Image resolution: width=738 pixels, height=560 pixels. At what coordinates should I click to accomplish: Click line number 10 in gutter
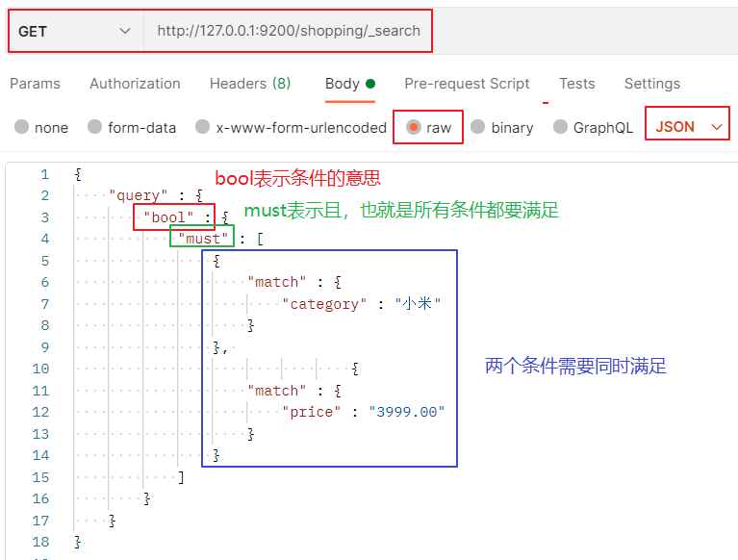click(x=40, y=369)
